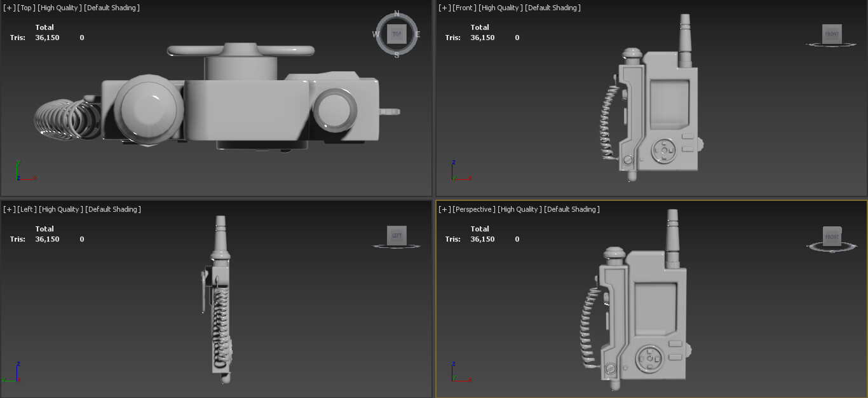Viewport: 868px width, 398px height.
Task: Click the LEFT face of the ViewCube
Action: coord(397,235)
